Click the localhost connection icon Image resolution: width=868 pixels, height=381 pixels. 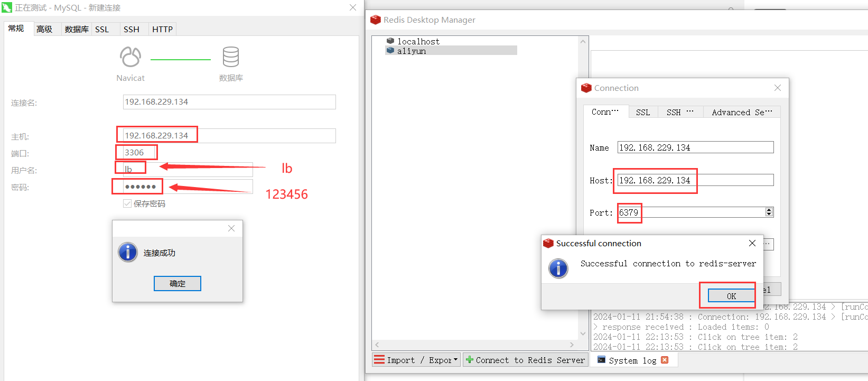coord(390,41)
